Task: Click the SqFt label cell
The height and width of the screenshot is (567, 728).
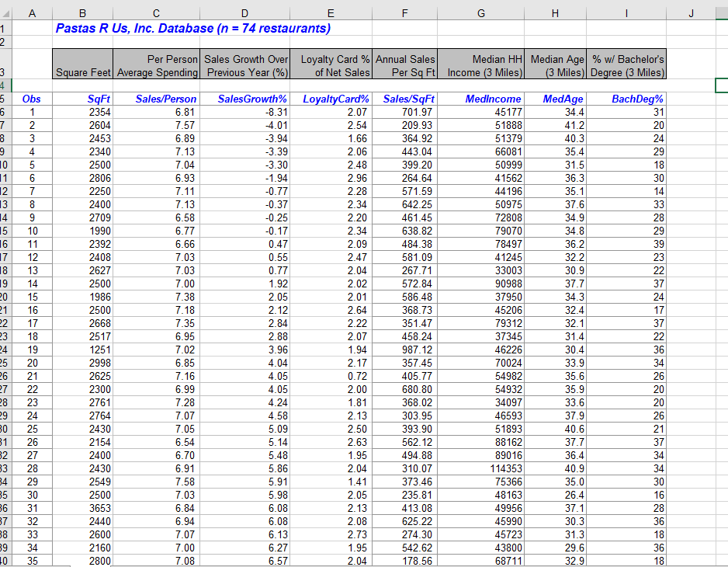Action: [x=82, y=99]
